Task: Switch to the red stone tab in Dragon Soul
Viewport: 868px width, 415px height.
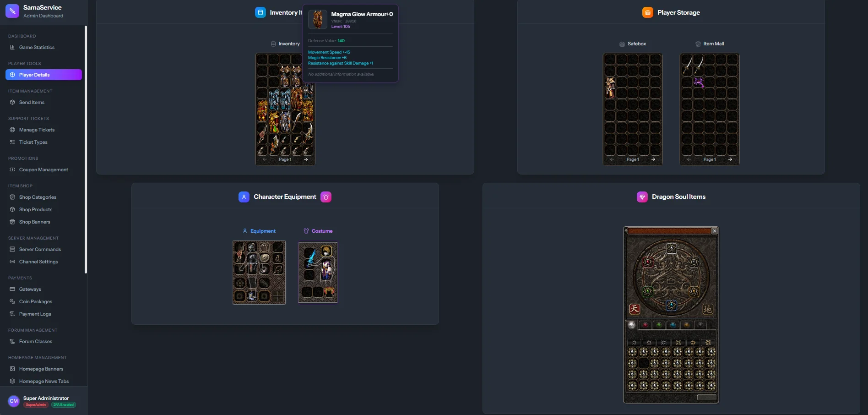Action: (x=645, y=325)
